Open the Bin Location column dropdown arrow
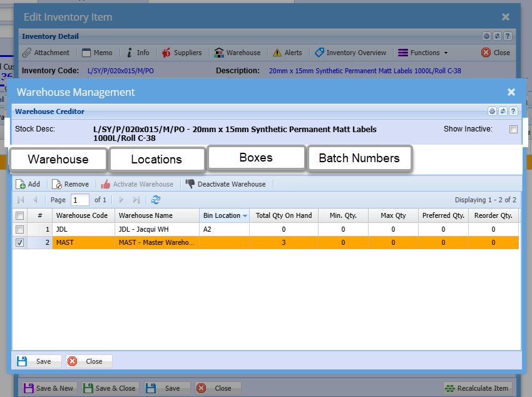This screenshot has height=397, width=532. (245, 216)
